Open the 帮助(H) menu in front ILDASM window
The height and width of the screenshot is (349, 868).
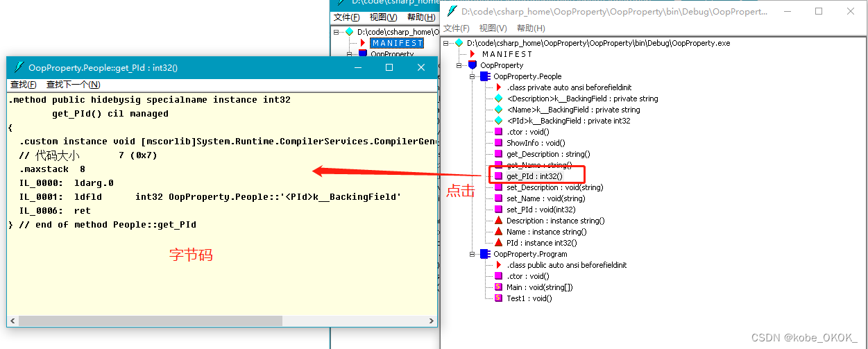(531, 28)
